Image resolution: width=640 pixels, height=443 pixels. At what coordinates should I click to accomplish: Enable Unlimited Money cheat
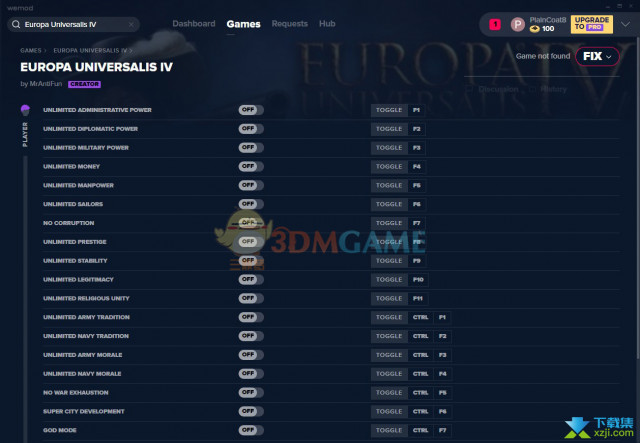click(x=251, y=166)
